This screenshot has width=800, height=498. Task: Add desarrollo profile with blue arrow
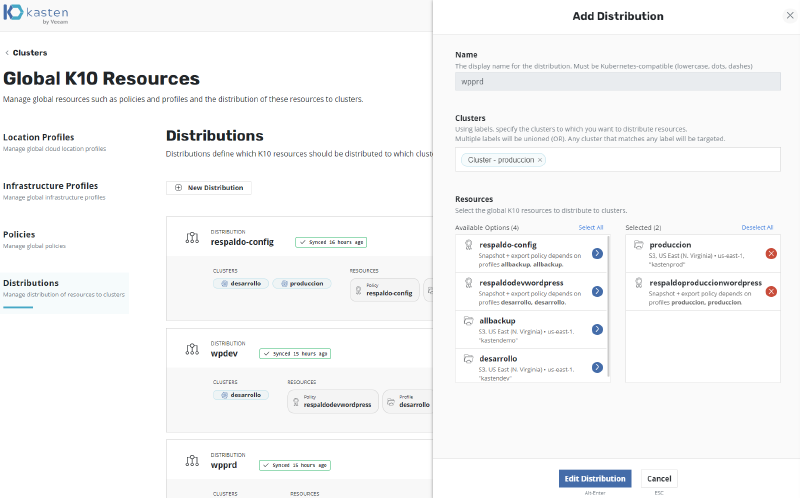(597, 367)
